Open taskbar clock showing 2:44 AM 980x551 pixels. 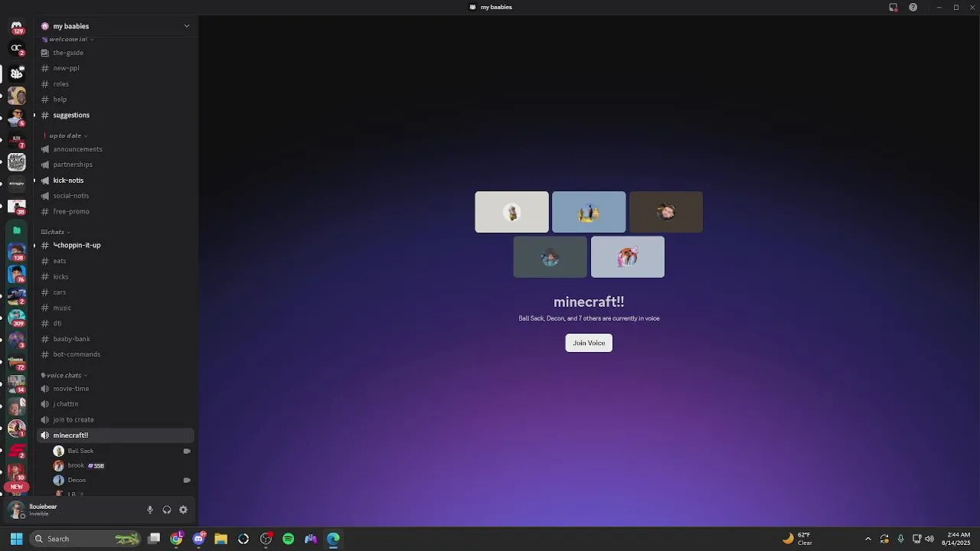(958, 539)
